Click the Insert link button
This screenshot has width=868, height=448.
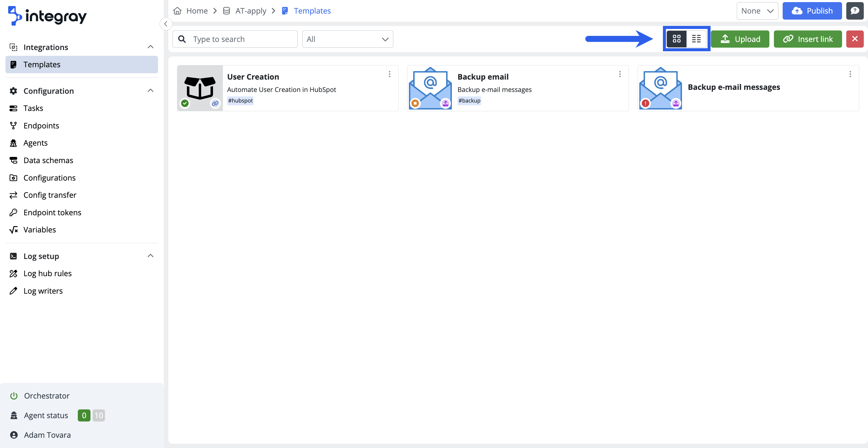(808, 39)
